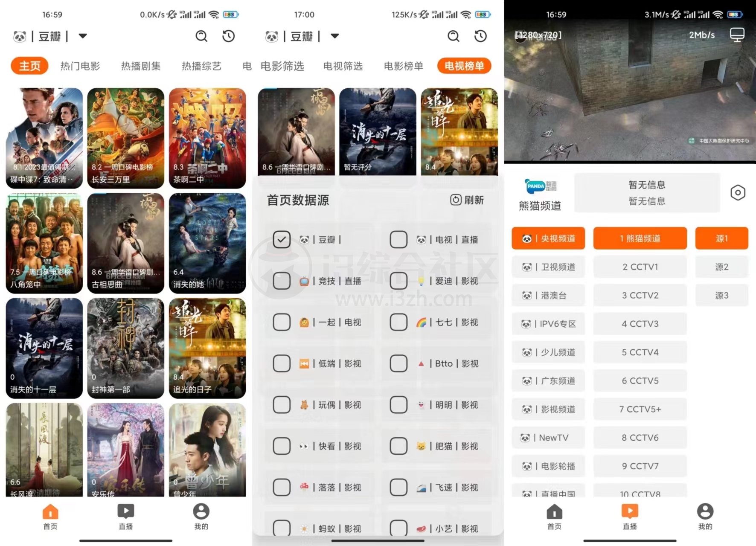The image size is (756, 546).
Task: Check the Btto | 影视 source checkbox
Action: click(398, 363)
